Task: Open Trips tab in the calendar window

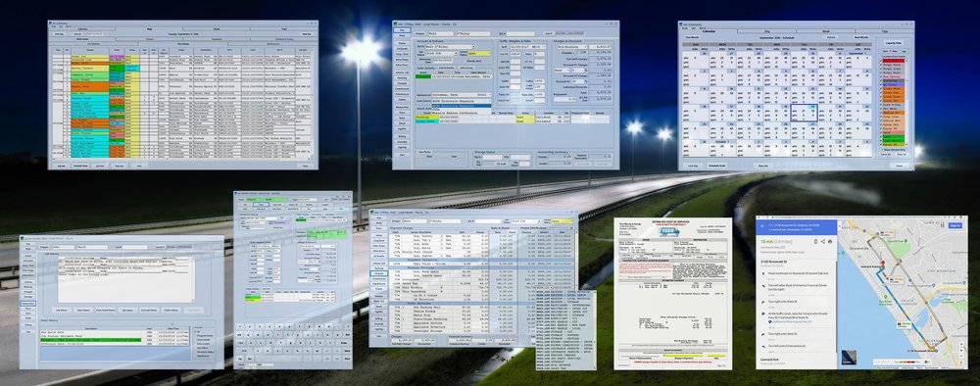Action: coord(885,31)
